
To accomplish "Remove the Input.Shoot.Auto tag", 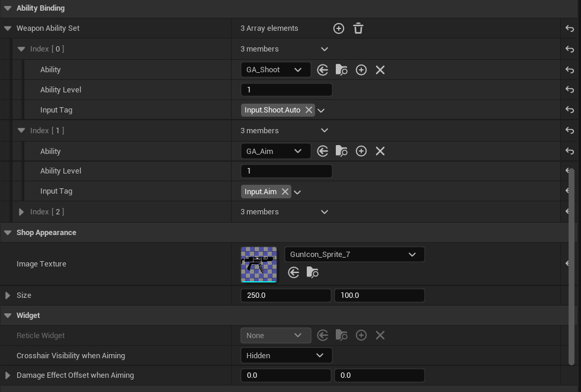I will click(x=309, y=110).
